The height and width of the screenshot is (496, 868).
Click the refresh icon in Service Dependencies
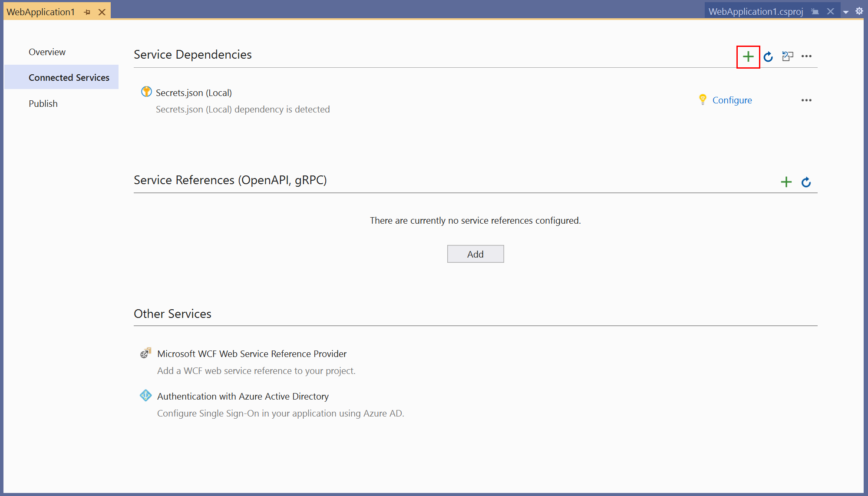pos(769,56)
